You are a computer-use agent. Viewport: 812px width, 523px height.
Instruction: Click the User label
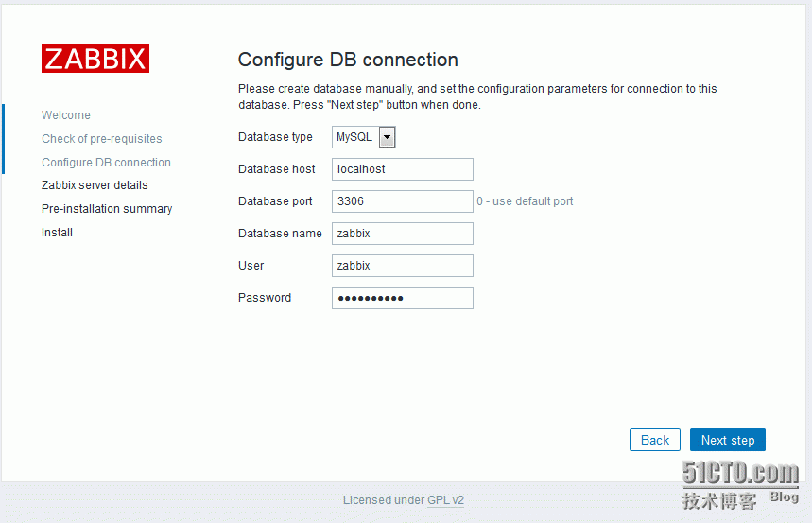tap(251, 266)
